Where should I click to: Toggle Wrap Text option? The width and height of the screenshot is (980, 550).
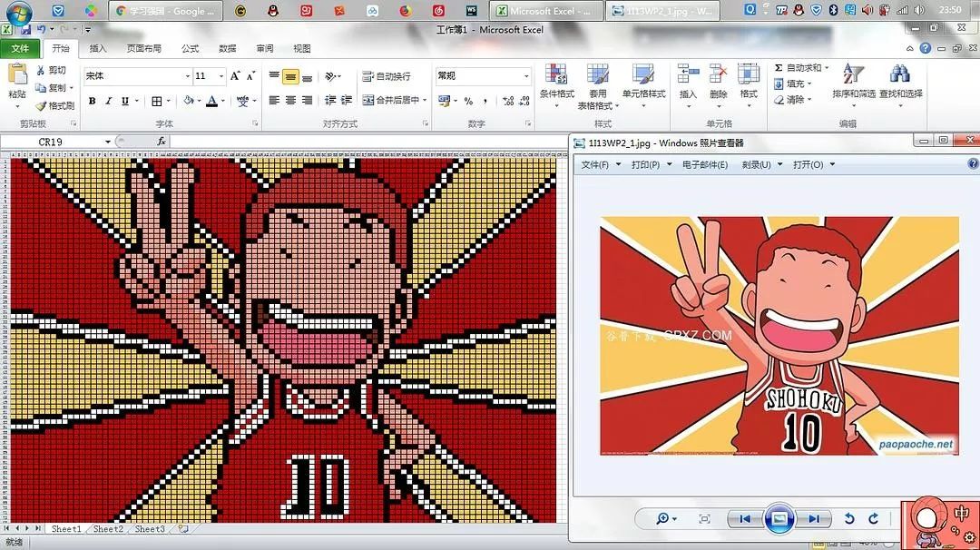pos(387,76)
